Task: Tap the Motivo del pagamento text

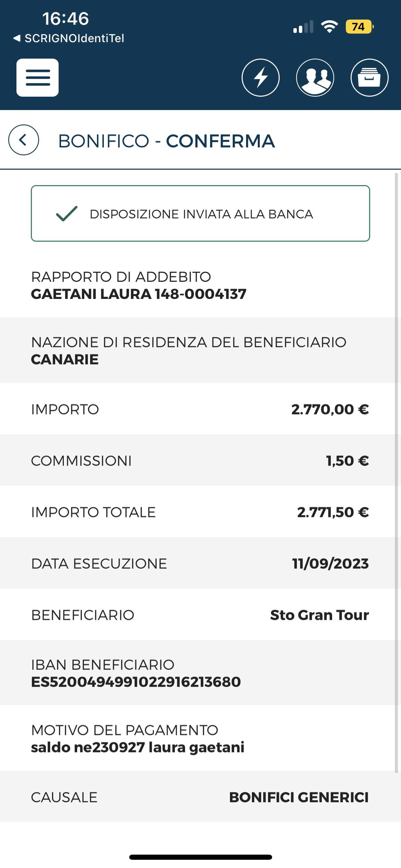Action: click(x=137, y=747)
